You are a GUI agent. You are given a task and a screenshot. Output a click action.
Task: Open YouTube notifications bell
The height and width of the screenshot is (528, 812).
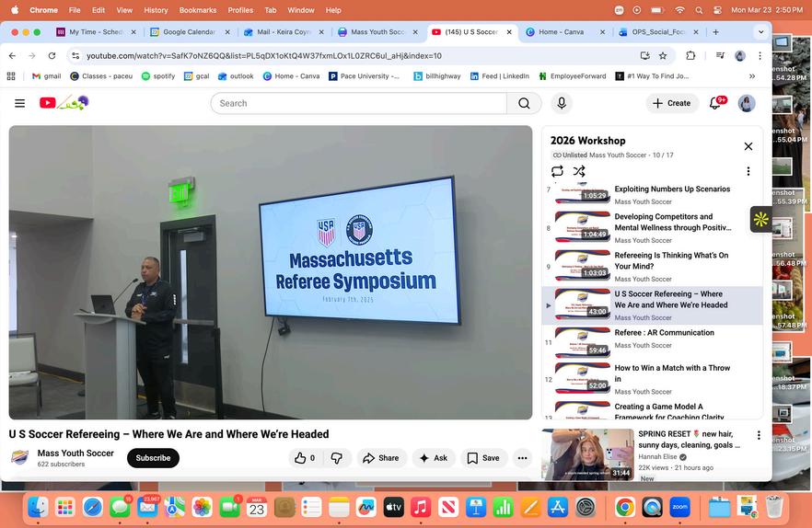pyautogui.click(x=715, y=103)
